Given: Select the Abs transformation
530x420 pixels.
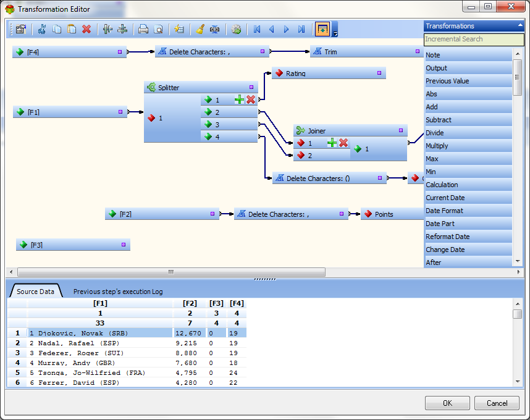Looking at the screenshot, I should pos(468,94).
